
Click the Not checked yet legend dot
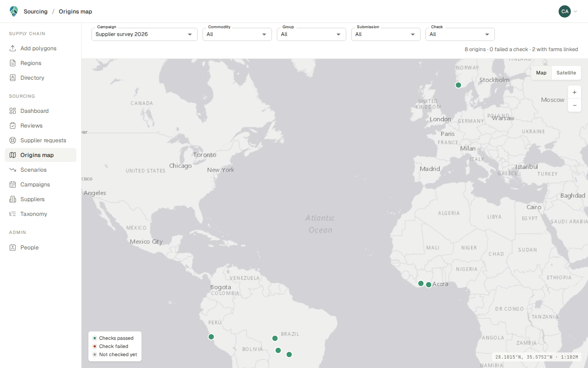(95, 355)
